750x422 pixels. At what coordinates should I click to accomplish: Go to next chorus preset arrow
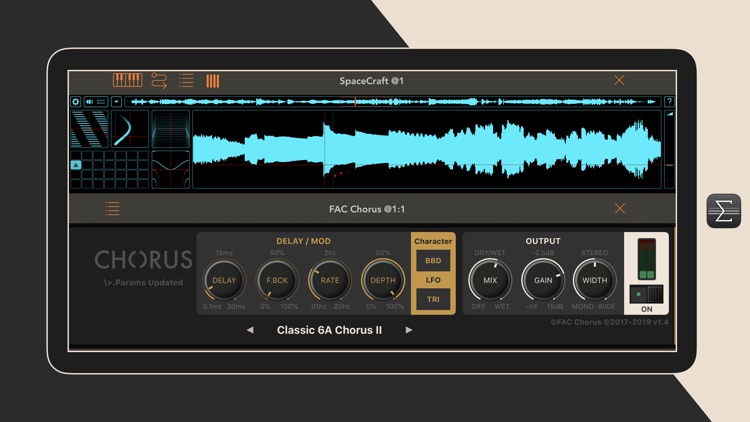point(408,330)
